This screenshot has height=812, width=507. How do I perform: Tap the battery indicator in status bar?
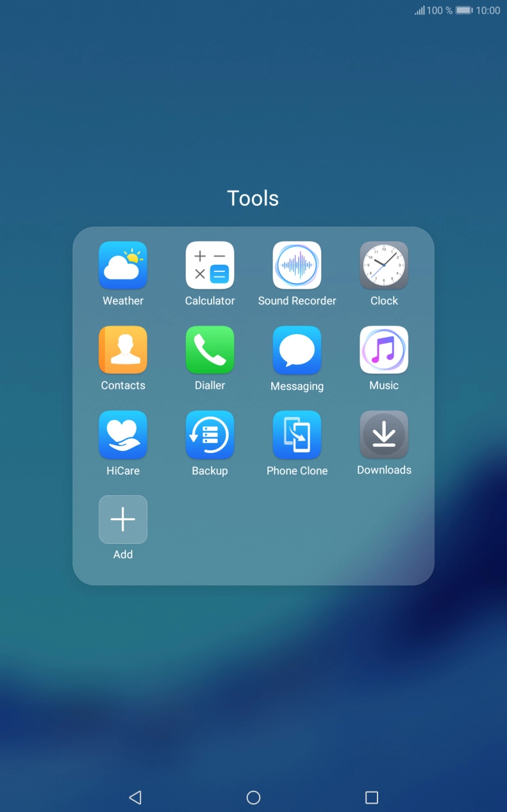[464, 10]
